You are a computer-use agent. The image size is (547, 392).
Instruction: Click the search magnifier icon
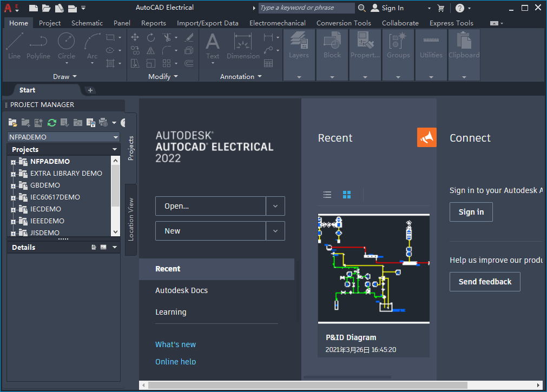(362, 8)
